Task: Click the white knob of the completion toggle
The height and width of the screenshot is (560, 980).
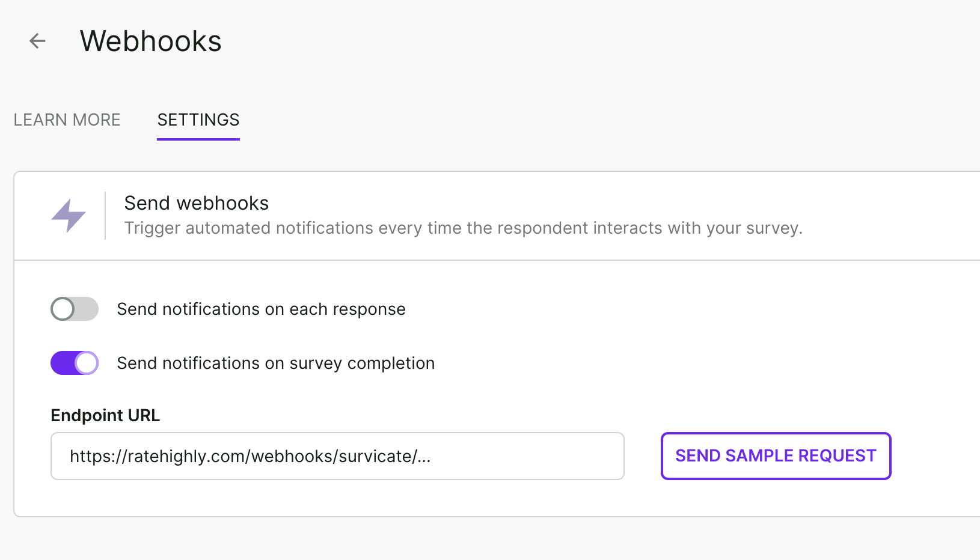Action: (x=87, y=363)
